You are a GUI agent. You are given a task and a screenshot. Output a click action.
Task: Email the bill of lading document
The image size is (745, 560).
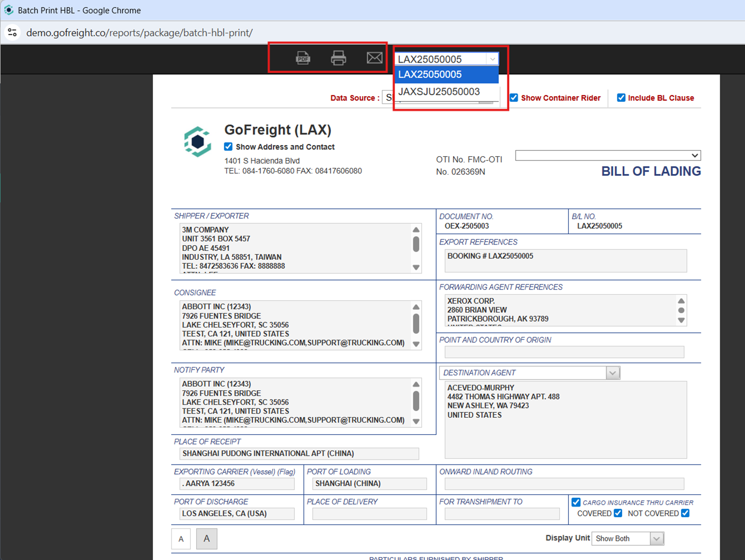coord(374,57)
